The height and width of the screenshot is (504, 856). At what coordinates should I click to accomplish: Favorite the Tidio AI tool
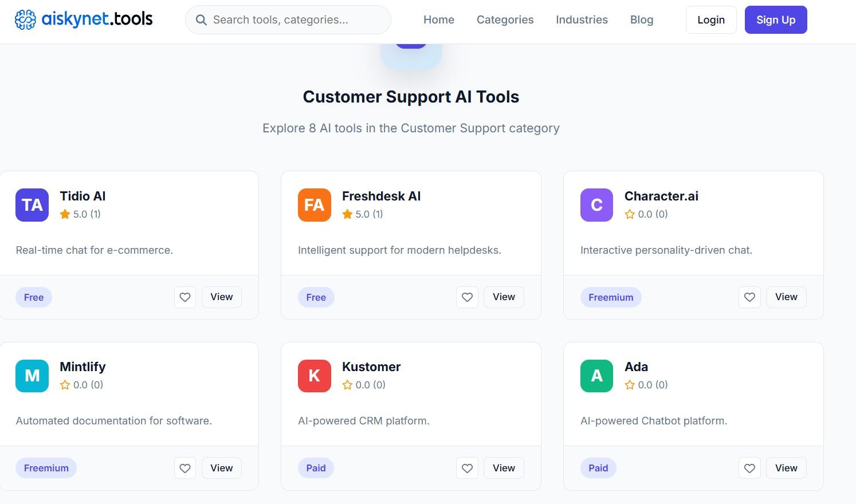click(x=184, y=297)
